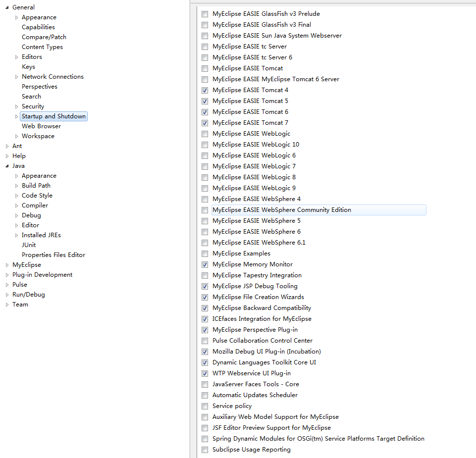476x458 pixels.
Task: Select Help tree item
Action: click(x=19, y=156)
